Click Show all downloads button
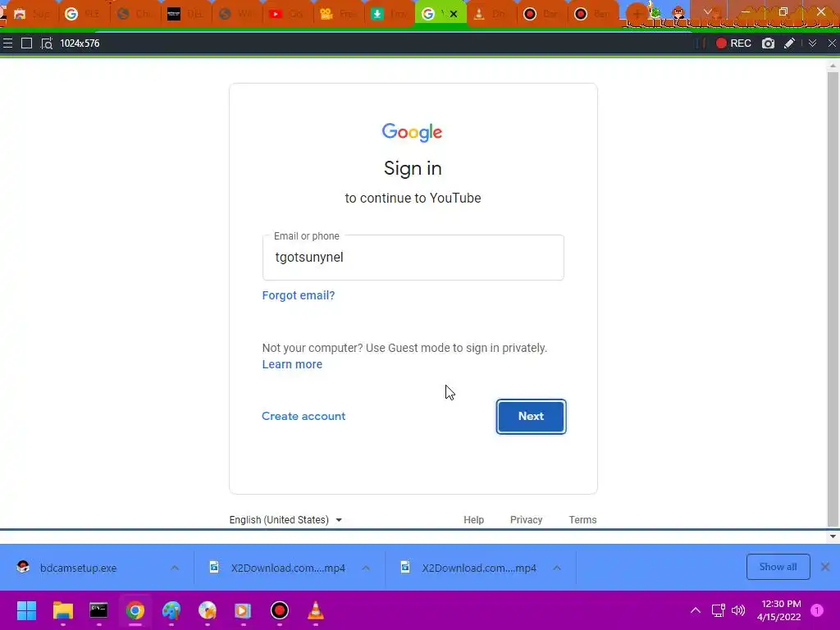The image size is (840, 630). click(778, 567)
